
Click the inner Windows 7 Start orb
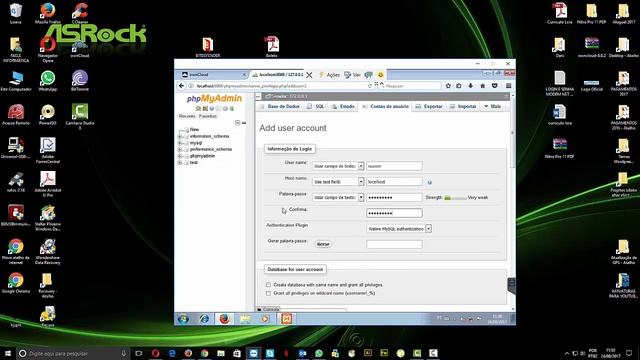[183, 319]
